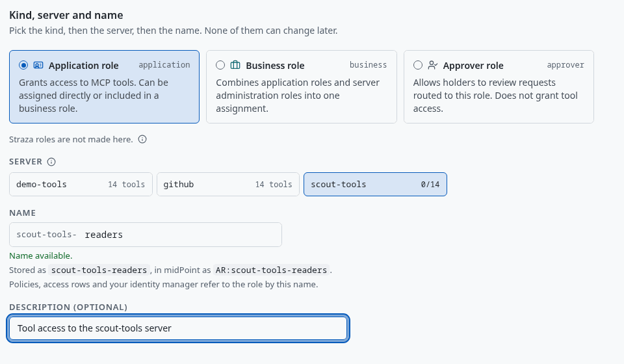Click the Application role ID card icon

pos(38,65)
